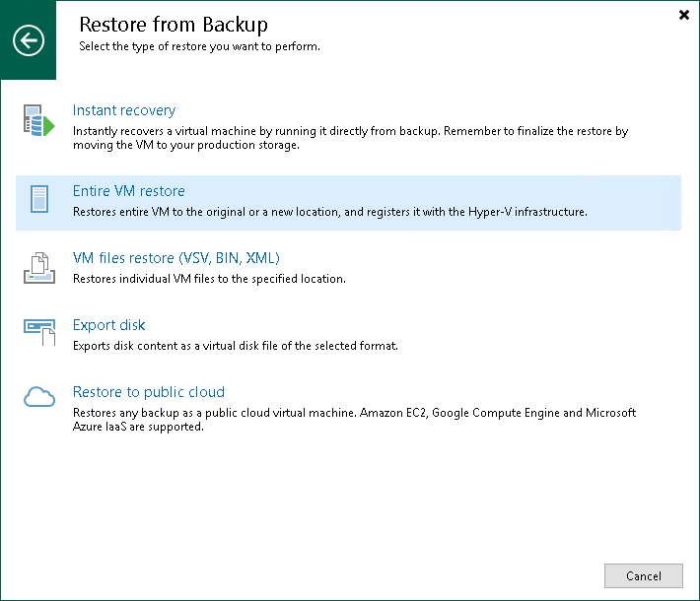Open VM files restore (VSV, BIN, XML) heading
The width and height of the screenshot is (700, 601).
tap(176, 258)
